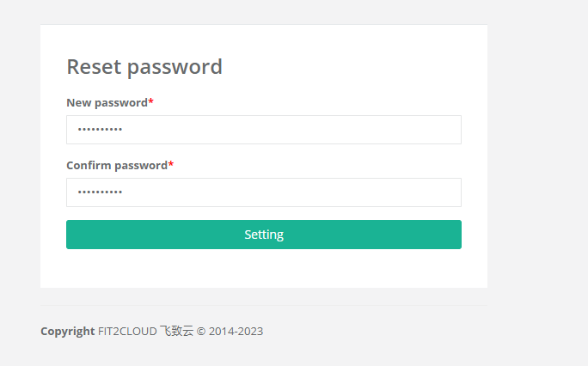Viewport: 588px width, 366px height.
Task: Click the FIT2CLOUD name in footer
Action: (x=127, y=331)
